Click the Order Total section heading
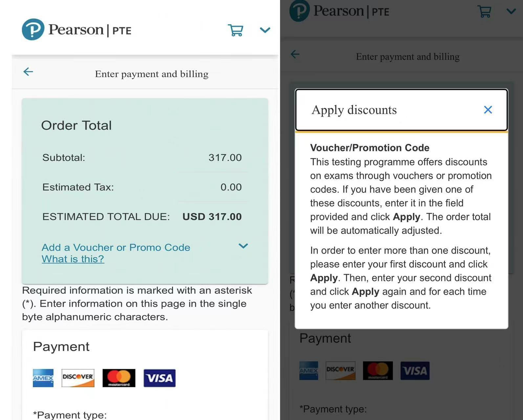The image size is (523, 420). pyautogui.click(x=76, y=125)
